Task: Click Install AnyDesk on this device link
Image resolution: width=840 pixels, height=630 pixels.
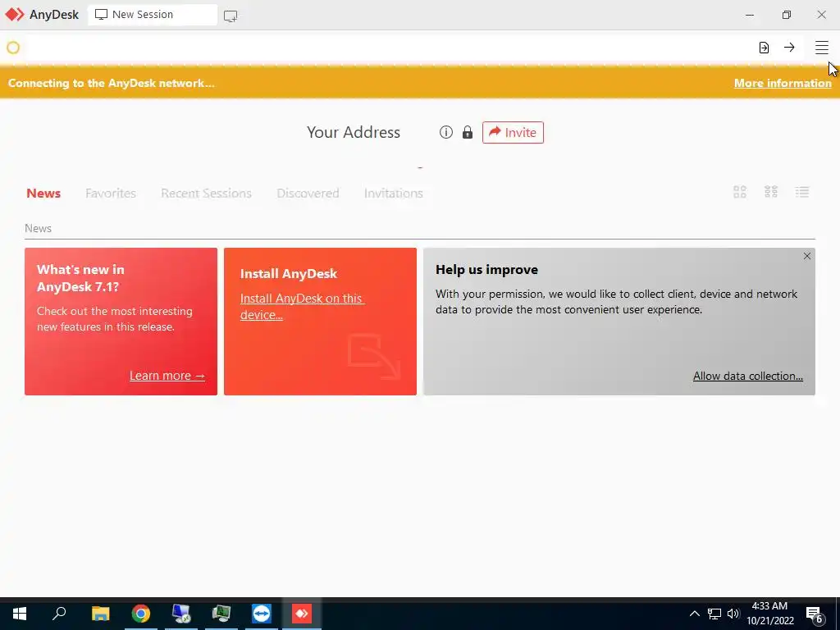Action: (x=302, y=307)
